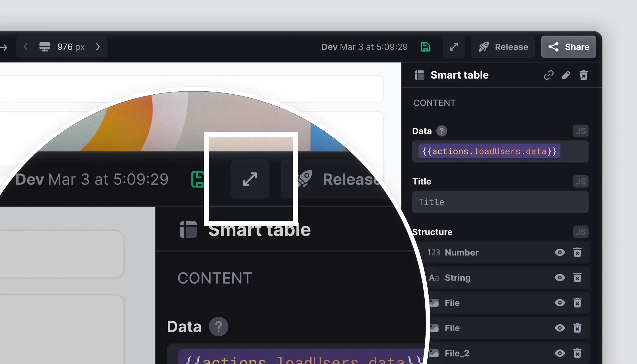Delete Smart table using header trash icon
The image size is (637, 364).
(x=584, y=75)
